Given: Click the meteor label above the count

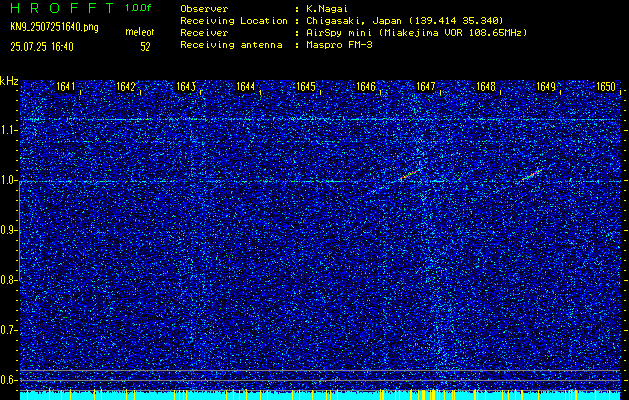Looking at the screenshot, I should point(140,32).
